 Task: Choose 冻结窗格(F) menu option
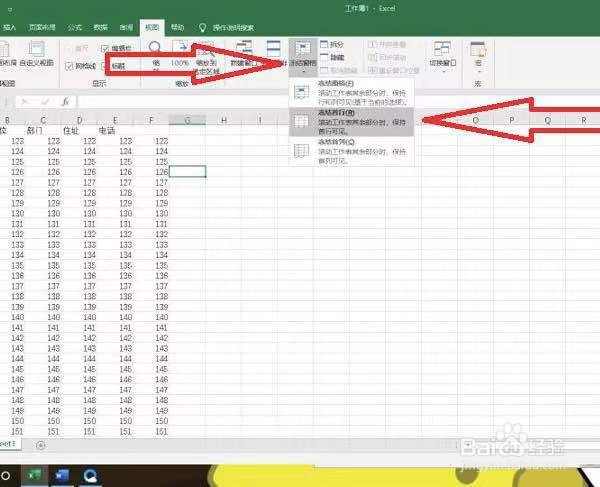click(x=351, y=93)
